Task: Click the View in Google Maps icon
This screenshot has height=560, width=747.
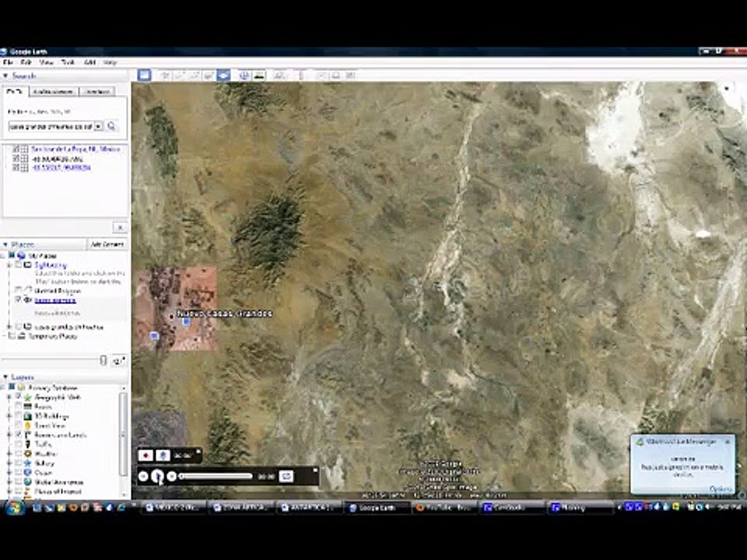Action: coord(351,75)
